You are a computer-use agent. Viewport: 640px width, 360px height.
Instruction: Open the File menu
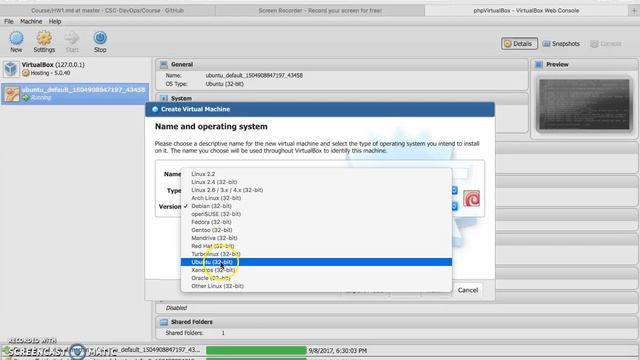9,21
